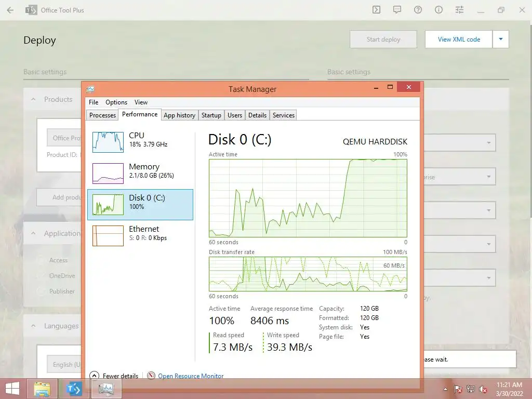This screenshot has width=532, height=399.
Task: Click the 7.3 MB/s read speed value
Action: tap(233, 347)
